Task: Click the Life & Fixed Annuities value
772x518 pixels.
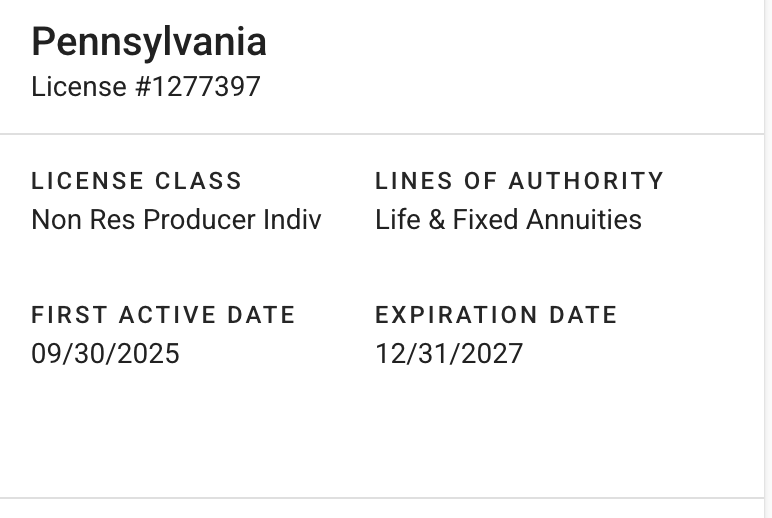Action: [508, 220]
